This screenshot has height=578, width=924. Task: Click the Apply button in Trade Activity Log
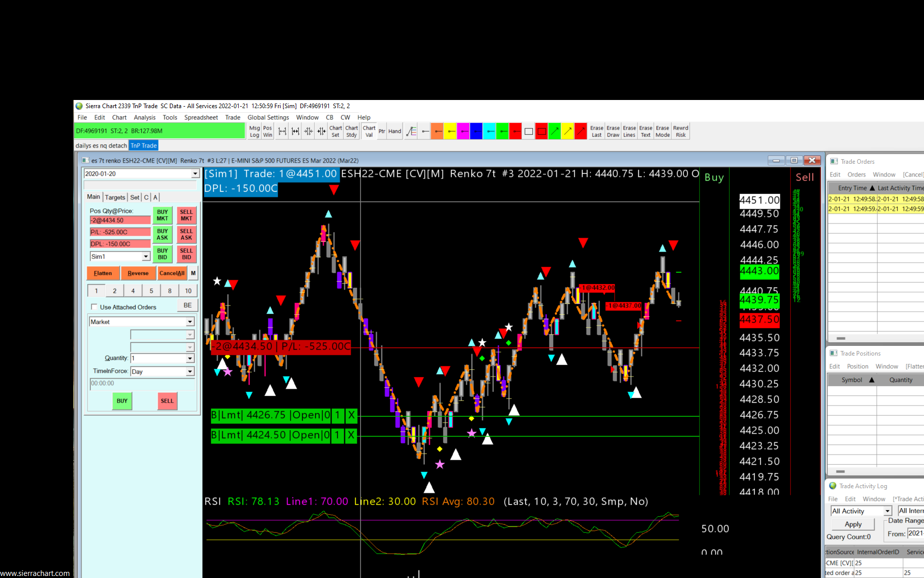pos(853,524)
